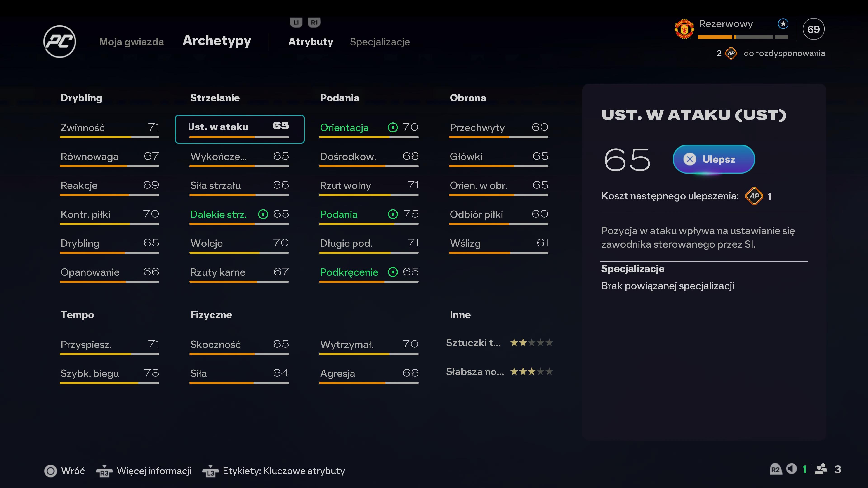
Task: Open the Archetypy tab
Action: click(x=217, y=41)
